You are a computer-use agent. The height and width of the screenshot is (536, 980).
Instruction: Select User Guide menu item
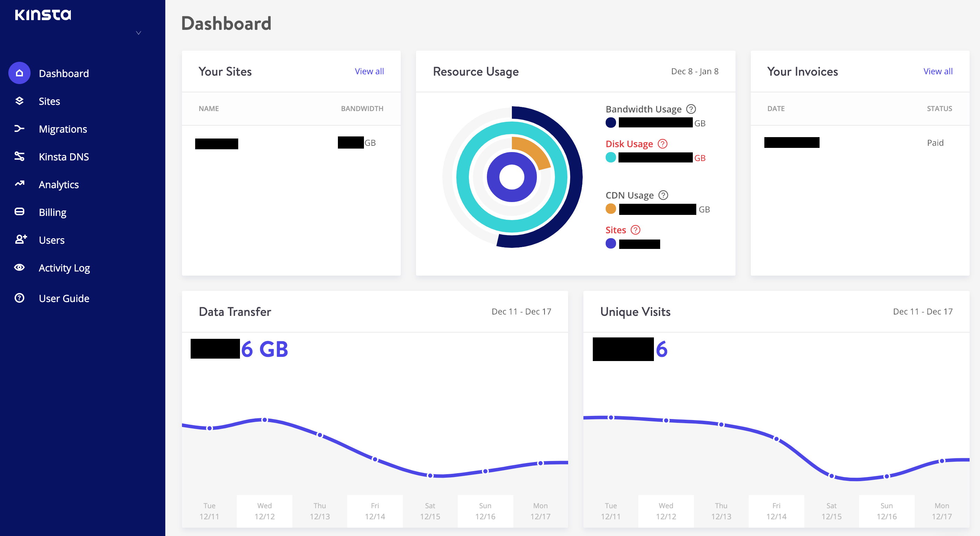coord(65,298)
